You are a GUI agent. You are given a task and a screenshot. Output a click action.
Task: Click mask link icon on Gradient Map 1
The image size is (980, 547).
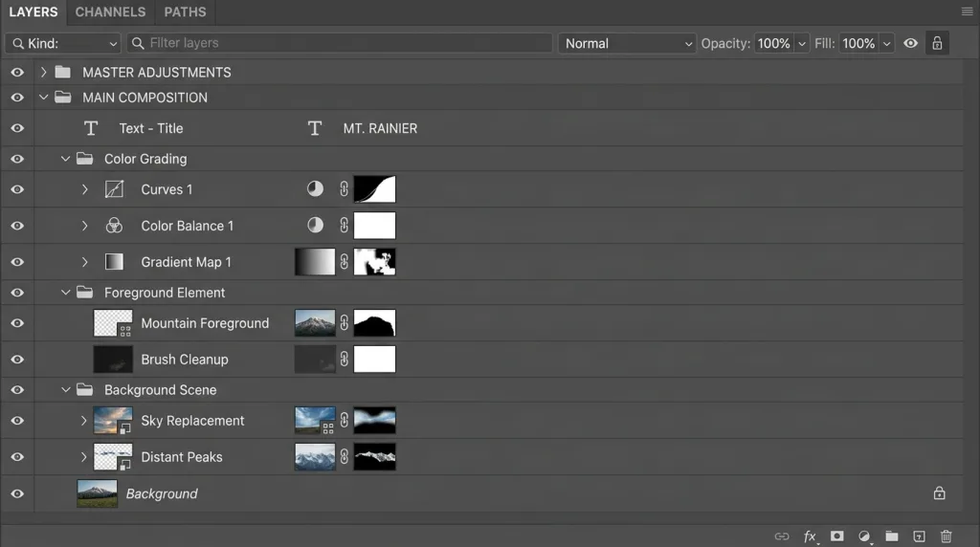(345, 262)
